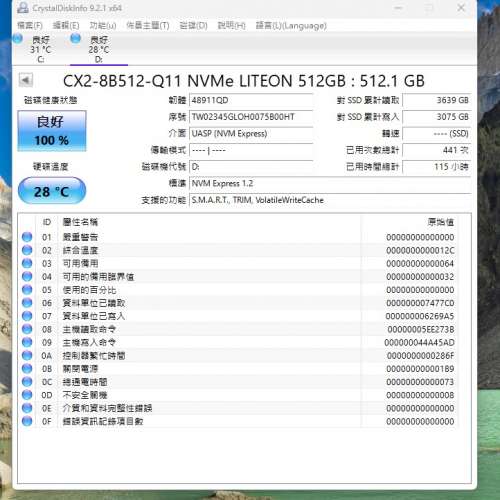Click status orb for attribute 04 row
The width and height of the screenshot is (500, 500).
pyautogui.click(x=27, y=276)
